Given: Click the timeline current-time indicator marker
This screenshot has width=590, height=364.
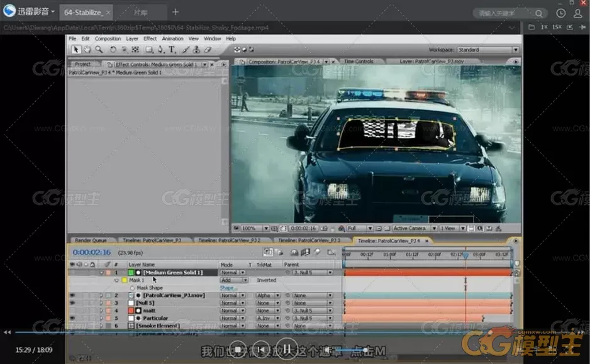Looking at the screenshot, I should click(x=465, y=255).
